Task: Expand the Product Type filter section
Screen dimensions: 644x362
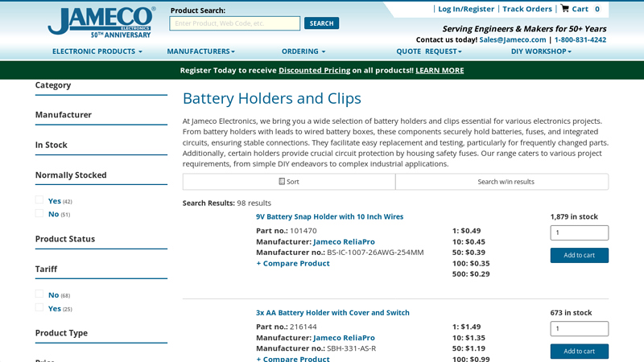Action: click(x=101, y=333)
